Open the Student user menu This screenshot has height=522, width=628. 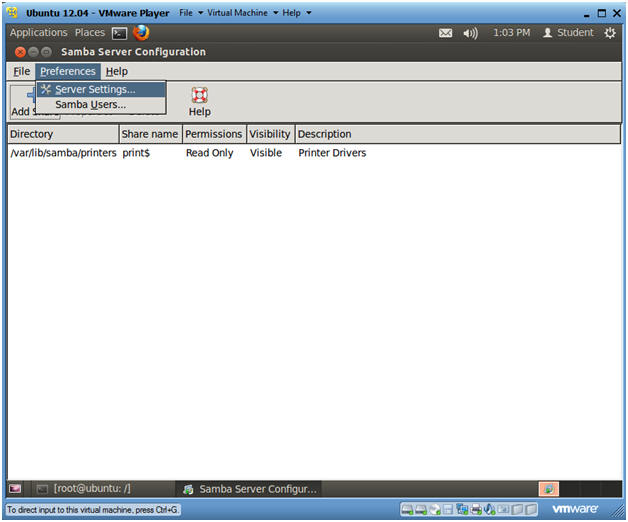(568, 33)
